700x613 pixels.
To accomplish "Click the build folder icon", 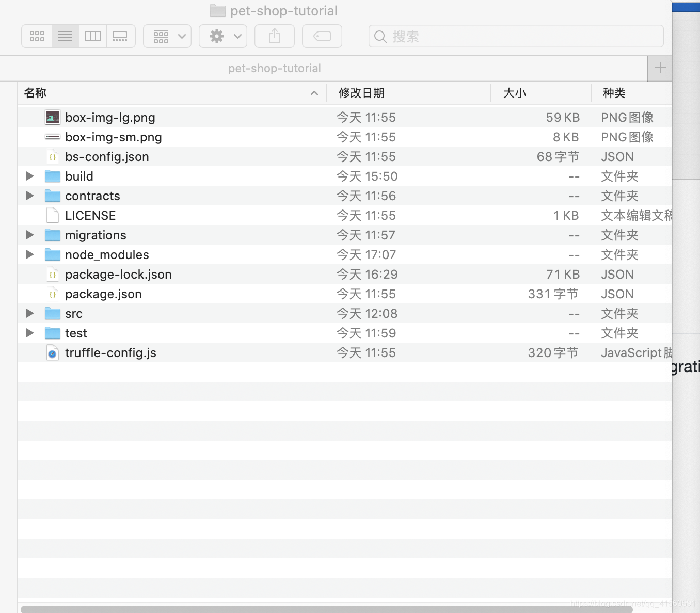I will 52,176.
